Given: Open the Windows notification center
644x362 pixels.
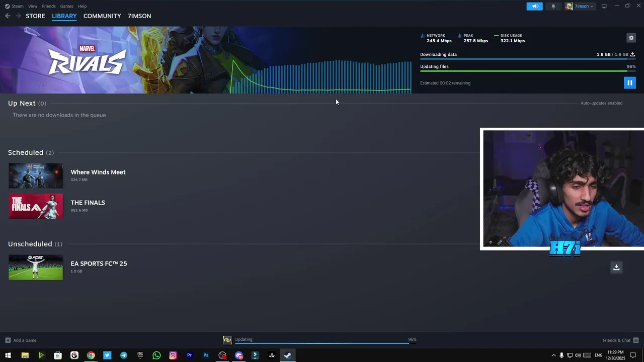Looking at the screenshot, I should coord(633,355).
